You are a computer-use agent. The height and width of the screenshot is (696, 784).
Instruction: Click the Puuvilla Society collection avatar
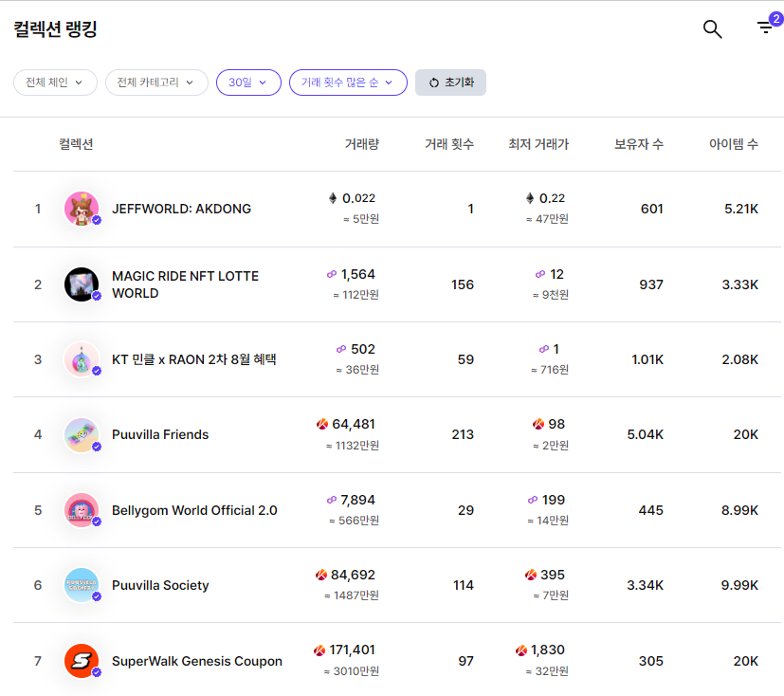click(82, 585)
